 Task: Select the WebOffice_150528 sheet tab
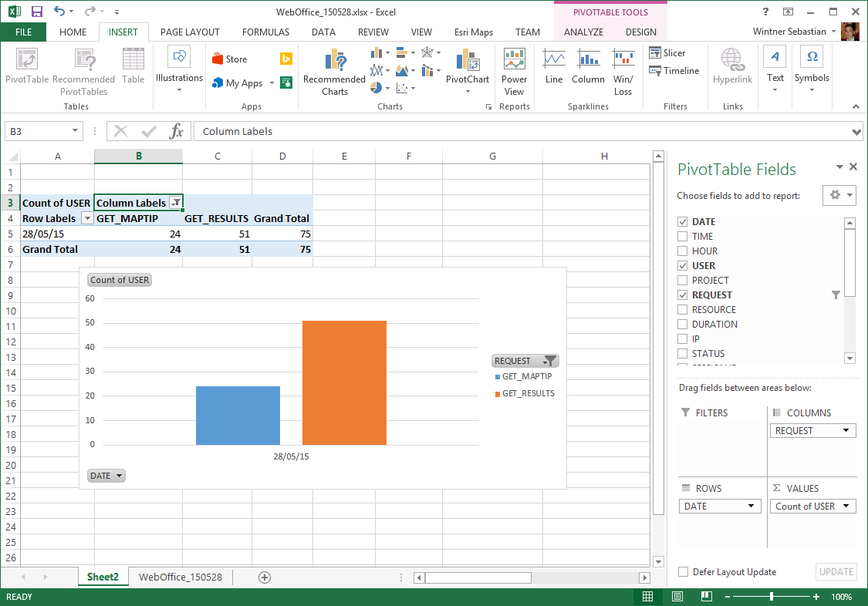point(179,577)
